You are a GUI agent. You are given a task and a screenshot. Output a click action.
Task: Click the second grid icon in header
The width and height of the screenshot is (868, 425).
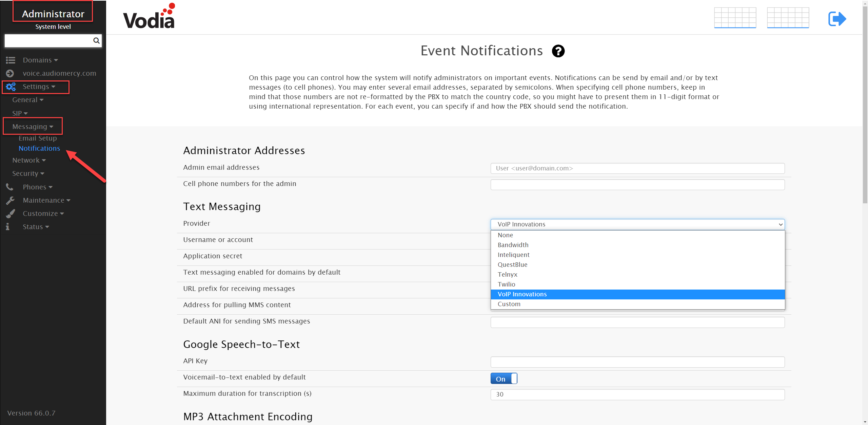point(788,18)
